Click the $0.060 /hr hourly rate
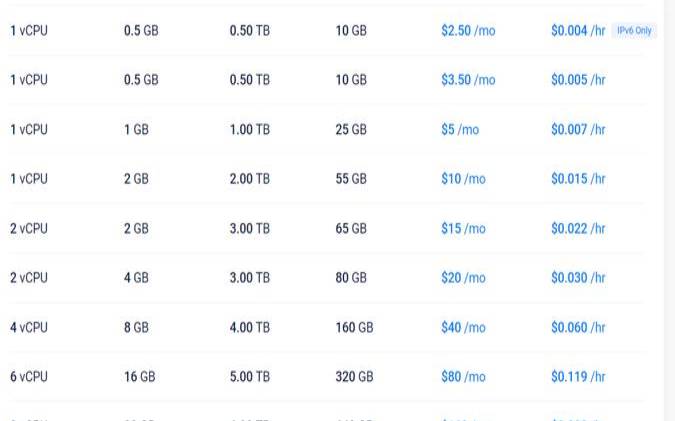The width and height of the screenshot is (675, 421). 578,327
